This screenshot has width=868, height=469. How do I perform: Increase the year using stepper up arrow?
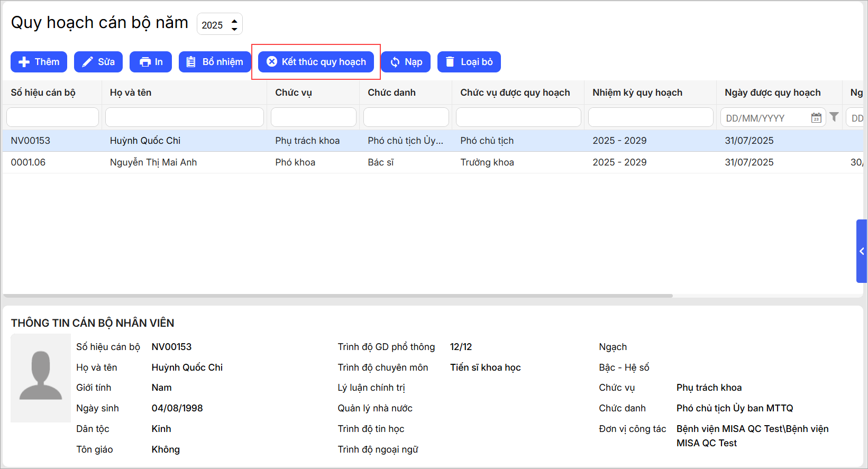click(234, 21)
